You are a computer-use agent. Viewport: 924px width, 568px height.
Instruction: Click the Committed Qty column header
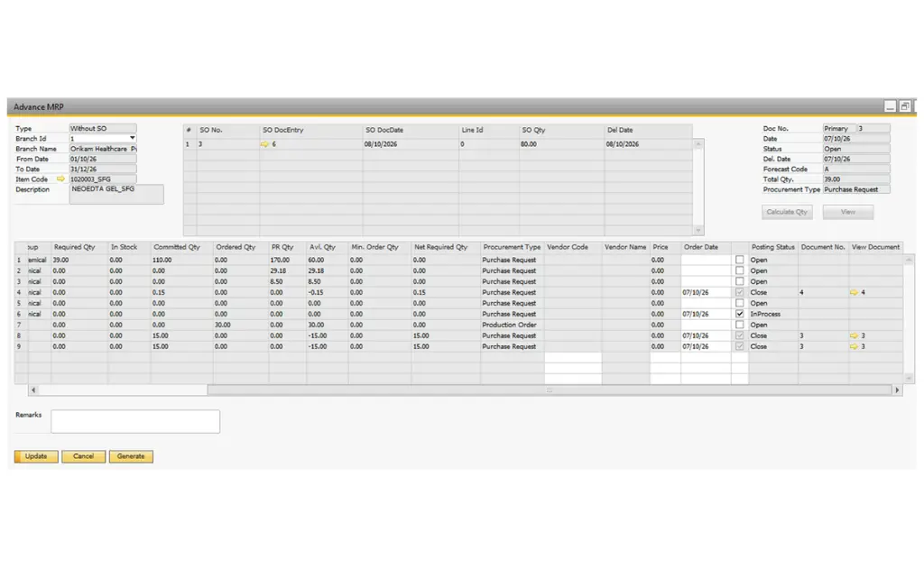(x=182, y=247)
